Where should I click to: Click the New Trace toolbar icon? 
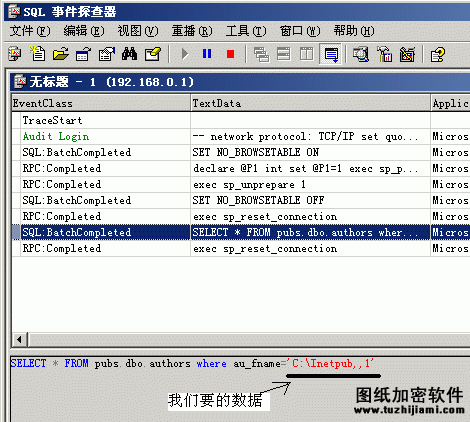pyautogui.click(x=15, y=54)
